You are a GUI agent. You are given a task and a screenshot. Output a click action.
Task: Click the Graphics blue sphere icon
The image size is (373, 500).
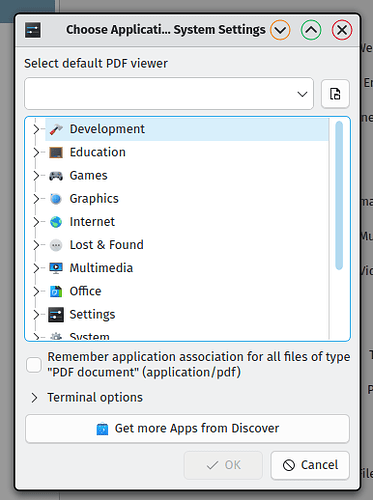(x=56, y=199)
